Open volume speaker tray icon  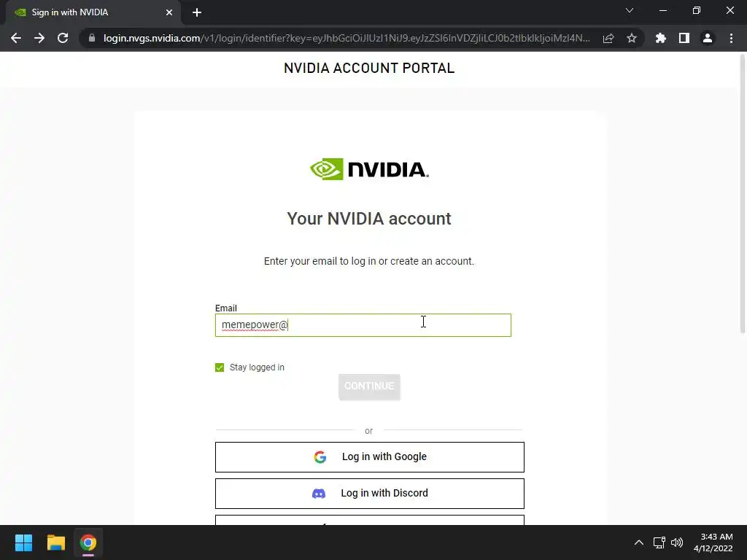[677, 542]
